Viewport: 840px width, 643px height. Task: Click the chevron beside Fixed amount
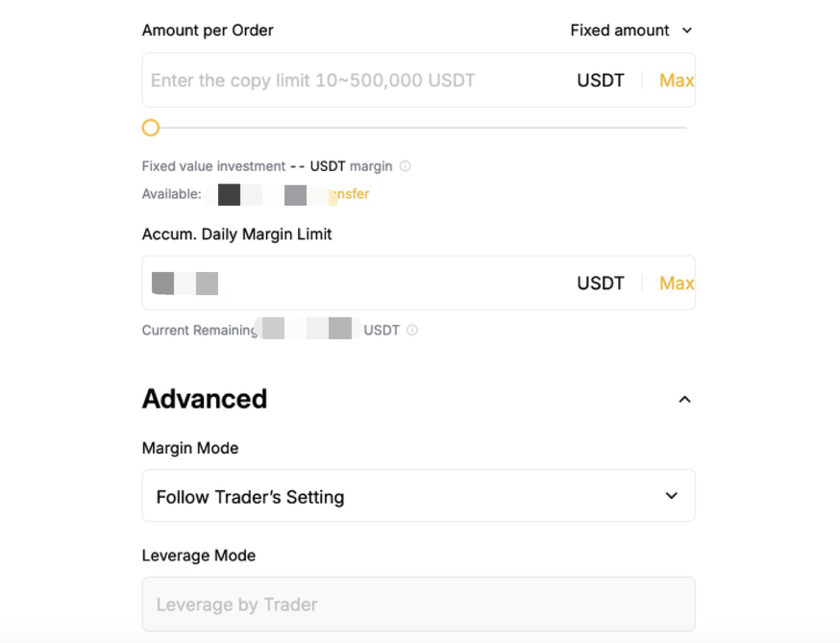coord(687,31)
